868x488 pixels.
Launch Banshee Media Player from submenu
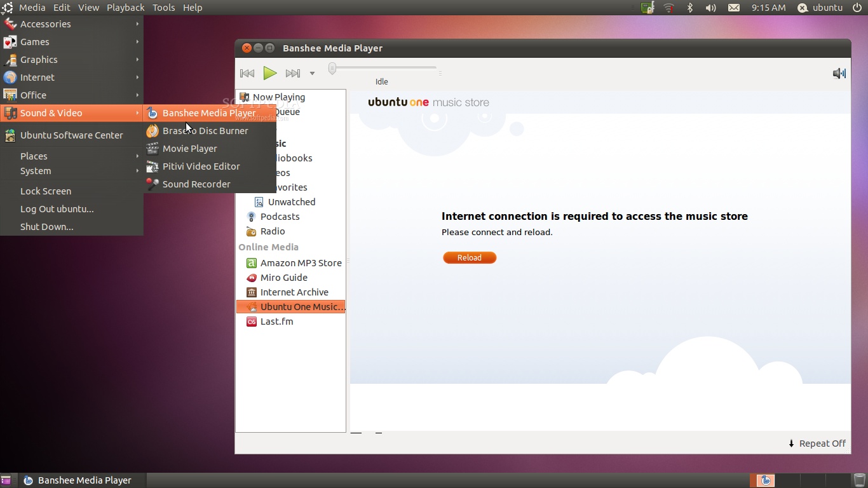coord(210,113)
